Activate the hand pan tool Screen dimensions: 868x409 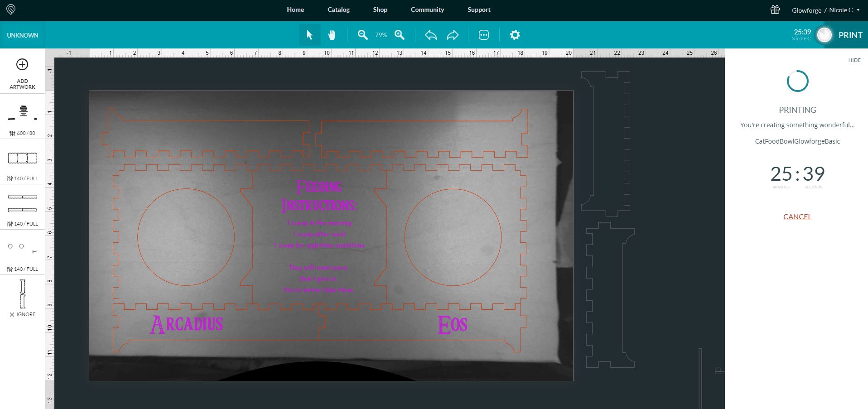pyautogui.click(x=332, y=35)
